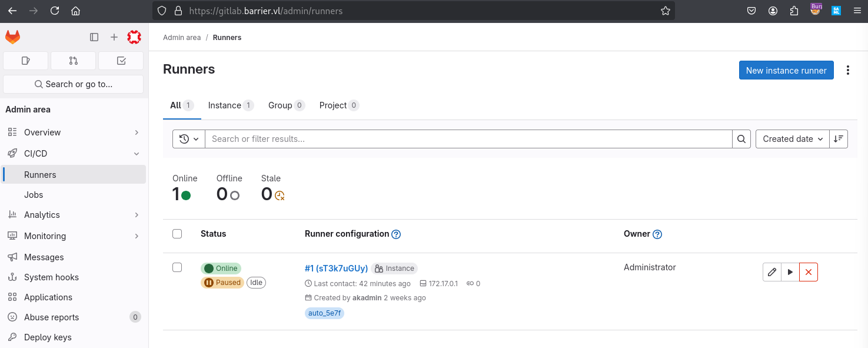This screenshot has height=348, width=868.
Task: Collapse the CI/CD sidebar section
Action: click(x=74, y=154)
